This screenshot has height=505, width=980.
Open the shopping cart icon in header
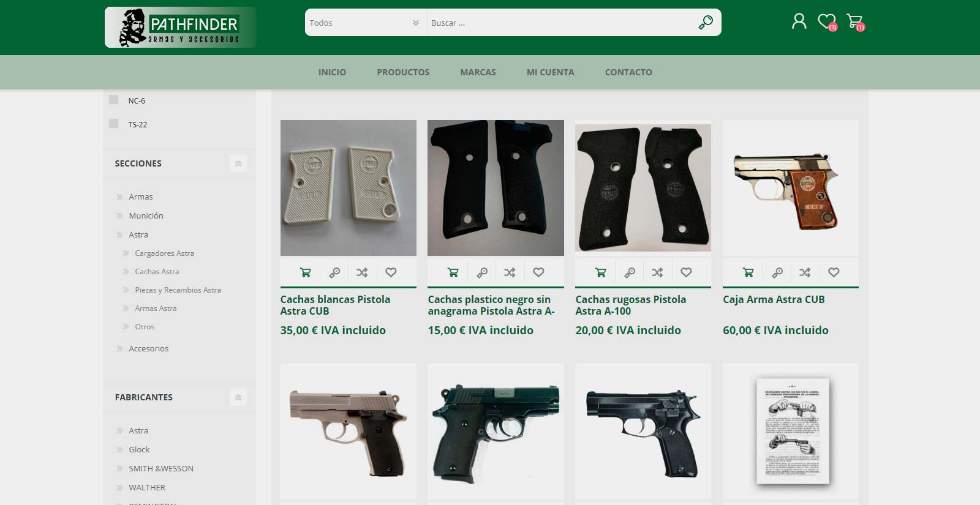[x=855, y=22]
